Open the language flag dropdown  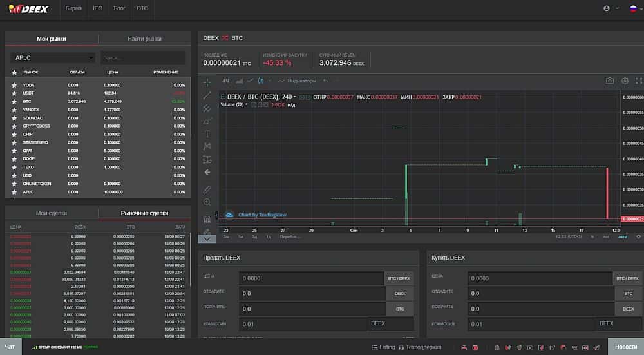pos(634,8)
